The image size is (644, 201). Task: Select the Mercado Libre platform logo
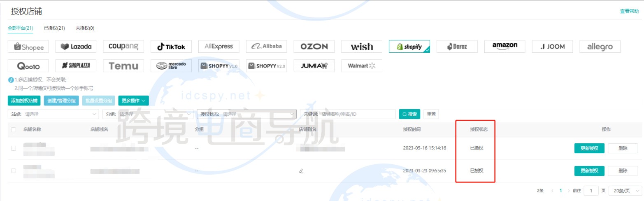tap(171, 66)
